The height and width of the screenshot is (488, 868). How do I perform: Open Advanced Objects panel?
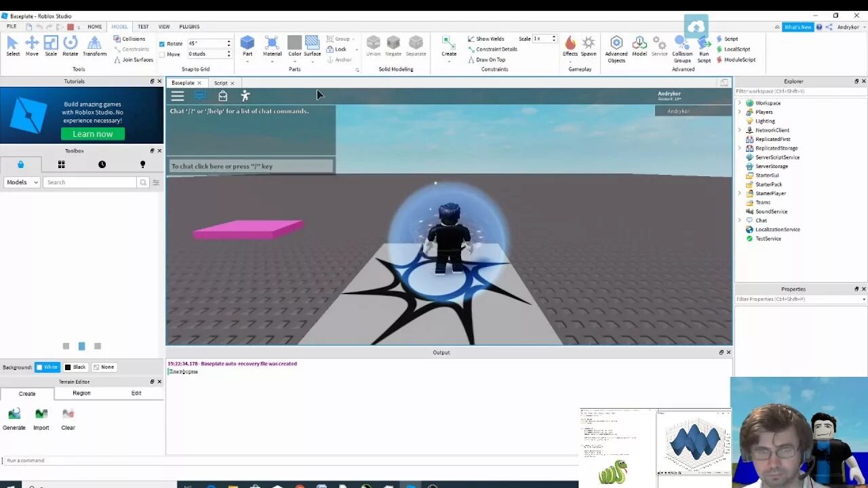click(x=616, y=49)
